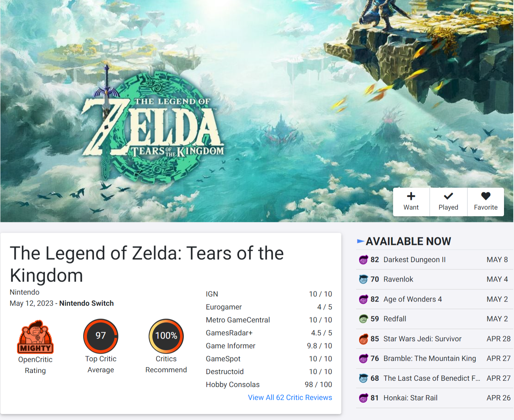Open the Game Informer review
The image size is (514, 420).
coord(231,346)
